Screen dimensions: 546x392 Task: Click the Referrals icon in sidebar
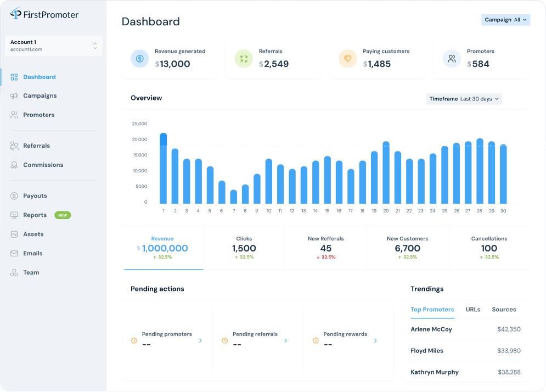tap(14, 146)
